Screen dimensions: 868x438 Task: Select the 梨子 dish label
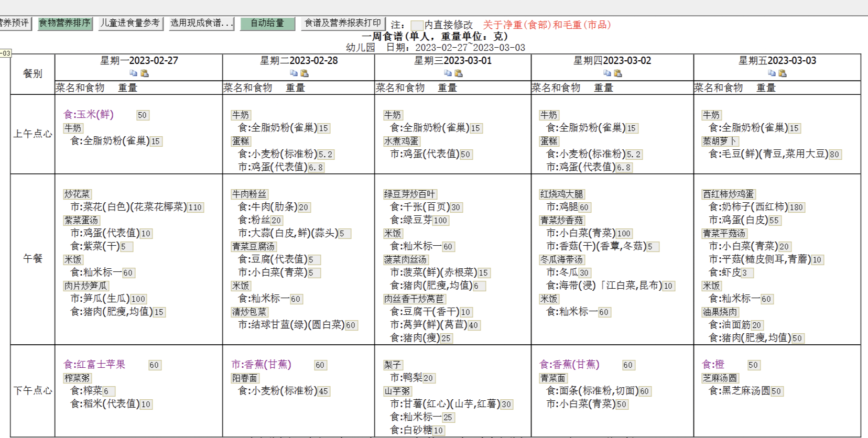pos(392,365)
